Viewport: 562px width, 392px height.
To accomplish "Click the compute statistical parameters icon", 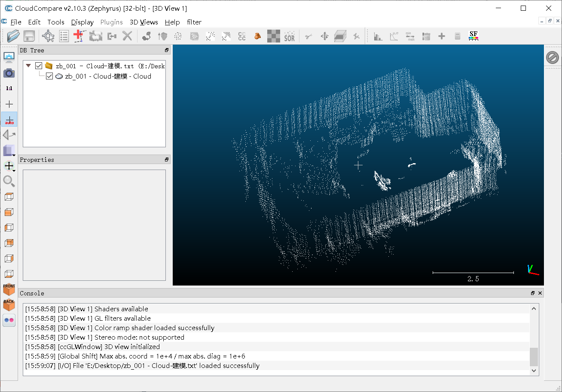I will coord(394,36).
